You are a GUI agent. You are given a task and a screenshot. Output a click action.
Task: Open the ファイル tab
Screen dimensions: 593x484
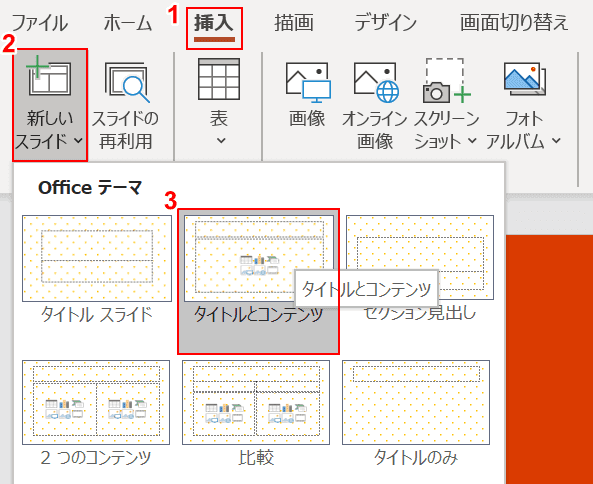pos(39,23)
